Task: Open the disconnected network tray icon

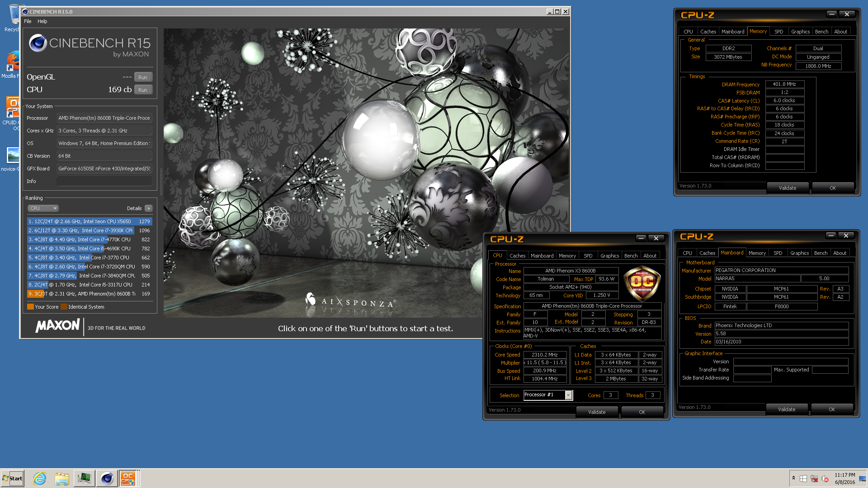Action: coord(814,479)
